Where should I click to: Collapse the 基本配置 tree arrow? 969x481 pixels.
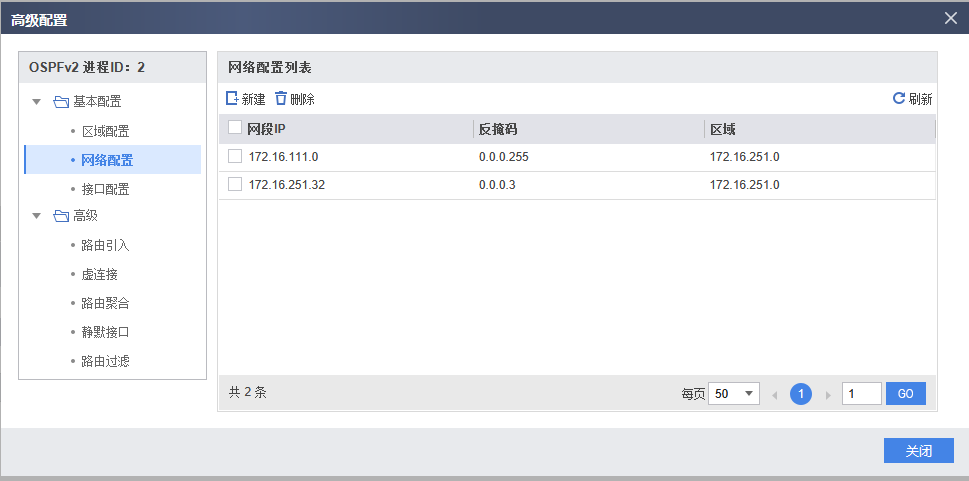(x=37, y=102)
